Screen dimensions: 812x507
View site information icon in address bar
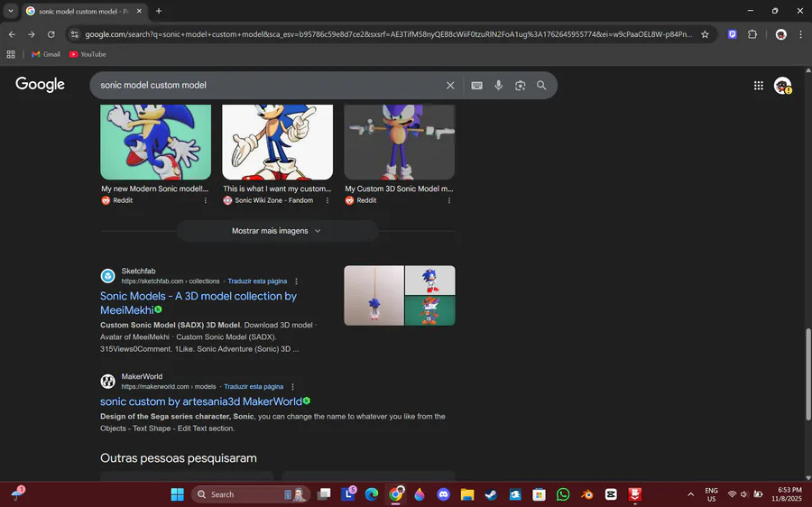point(75,34)
